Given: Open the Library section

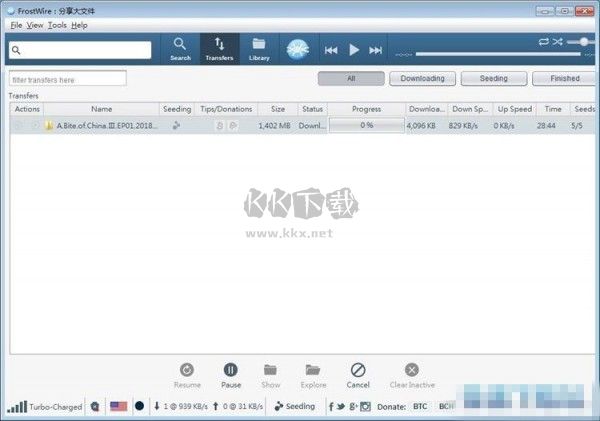Looking at the screenshot, I should pos(259,49).
